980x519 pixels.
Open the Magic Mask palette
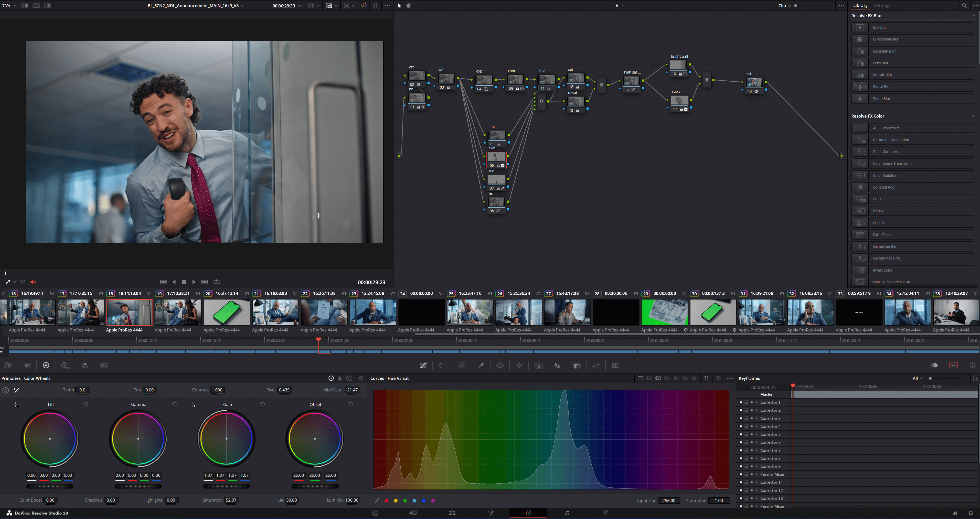(539, 366)
